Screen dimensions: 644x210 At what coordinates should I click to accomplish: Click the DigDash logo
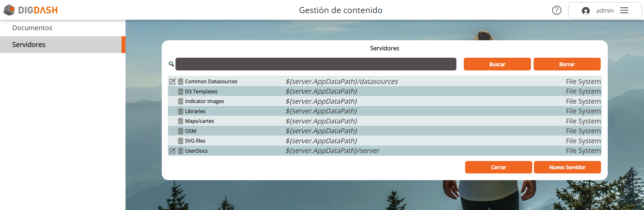(x=31, y=10)
